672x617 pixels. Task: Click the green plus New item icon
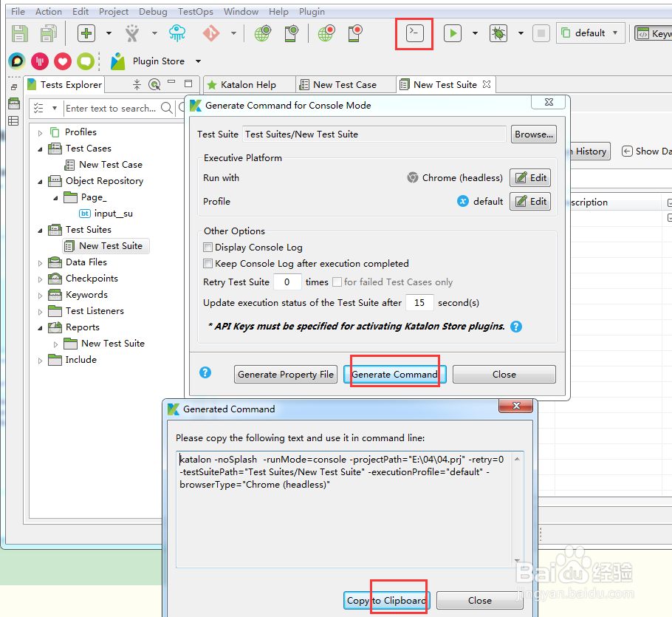[86, 33]
